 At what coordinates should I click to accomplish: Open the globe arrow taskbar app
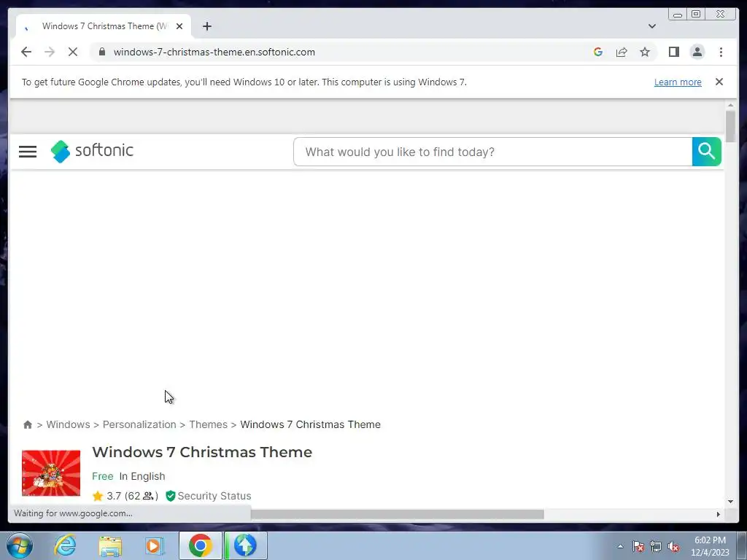(x=245, y=545)
